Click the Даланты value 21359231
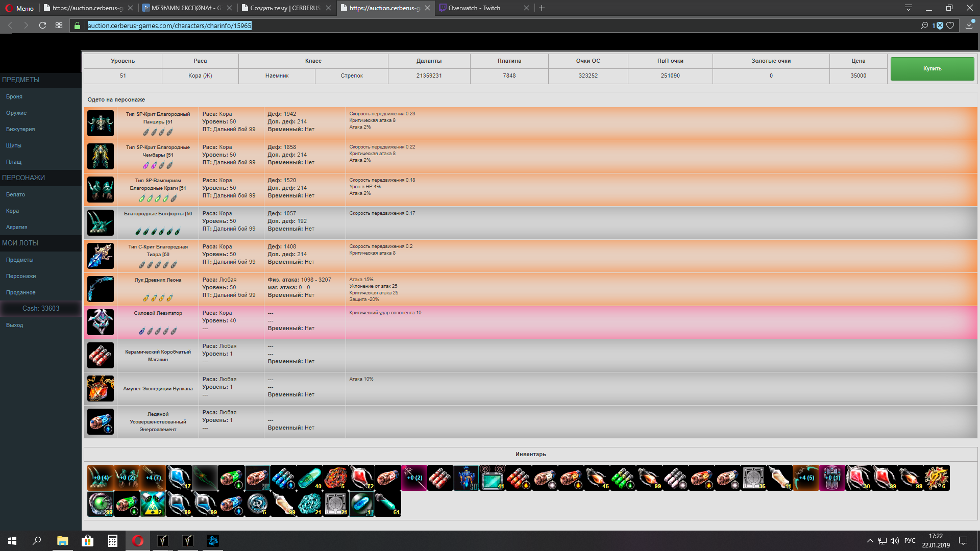Screen dimensions: 980x551 429,76
